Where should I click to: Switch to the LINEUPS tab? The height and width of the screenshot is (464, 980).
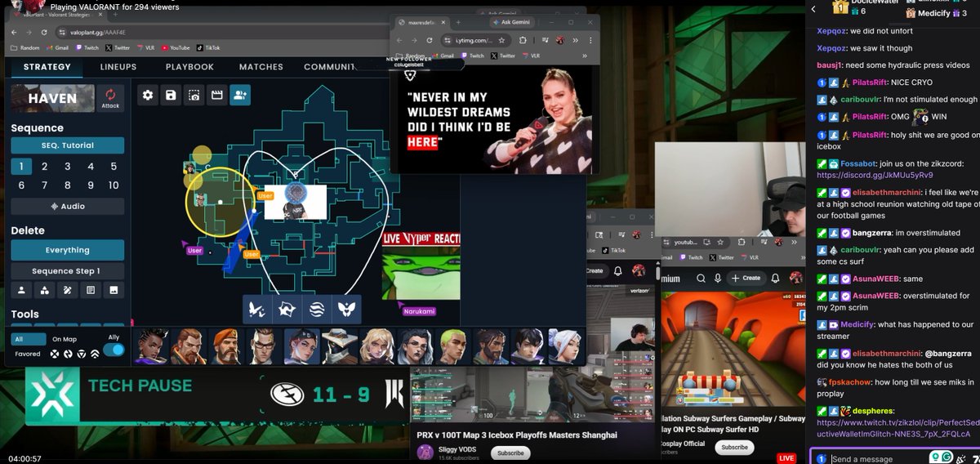pyautogui.click(x=118, y=67)
